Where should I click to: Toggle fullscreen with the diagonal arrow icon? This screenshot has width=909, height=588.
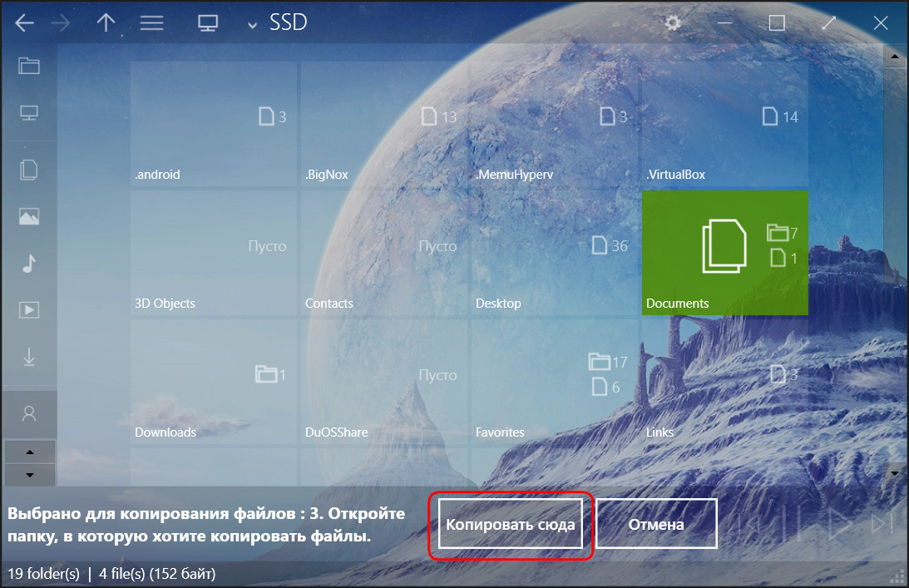click(x=829, y=23)
